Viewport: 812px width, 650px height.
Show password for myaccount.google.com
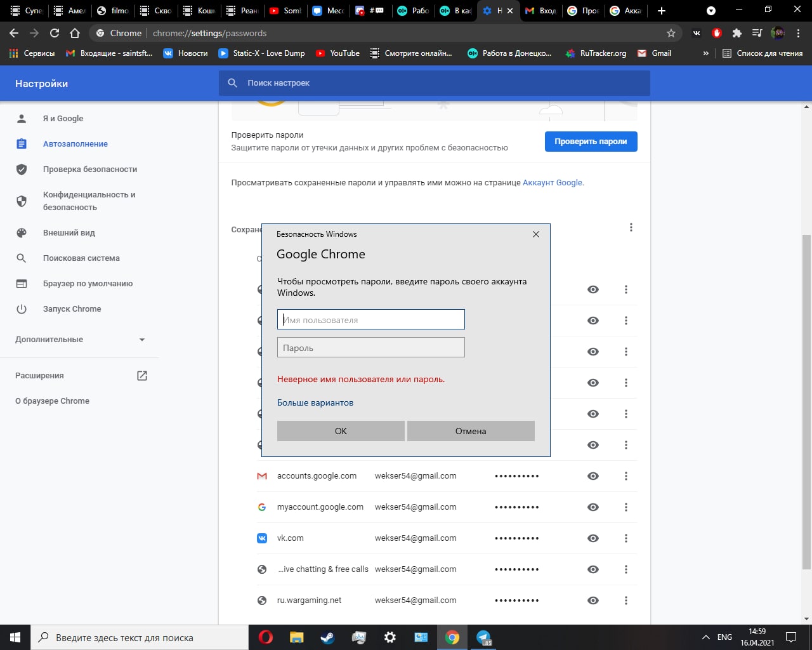click(593, 507)
